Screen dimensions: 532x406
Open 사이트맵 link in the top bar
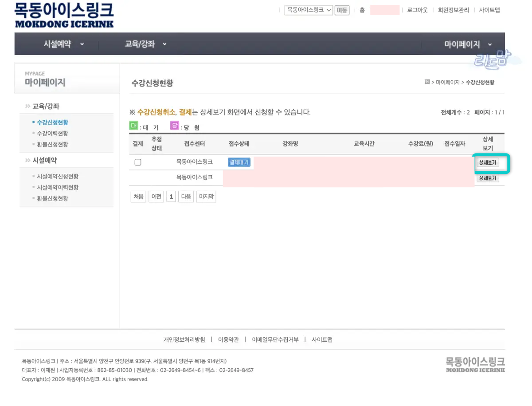(x=489, y=10)
